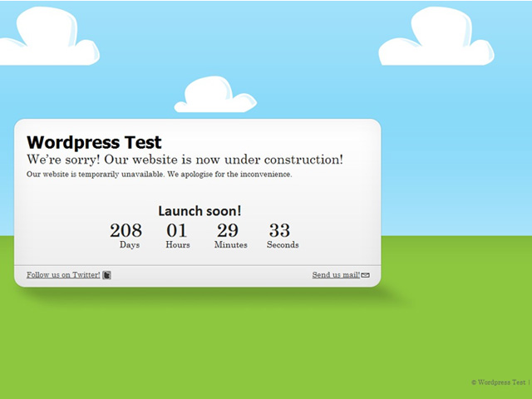
Task: Click the 'Seconds' label
Action: click(x=283, y=244)
